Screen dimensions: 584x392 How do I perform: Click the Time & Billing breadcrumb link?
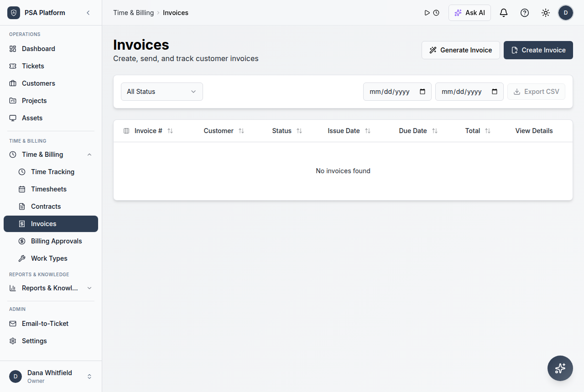pyautogui.click(x=134, y=13)
